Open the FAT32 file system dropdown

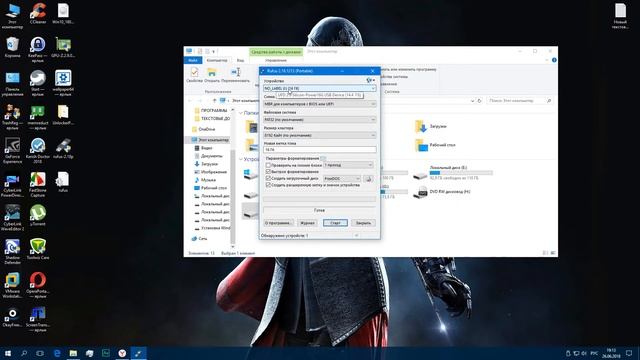pyautogui.click(x=320, y=120)
